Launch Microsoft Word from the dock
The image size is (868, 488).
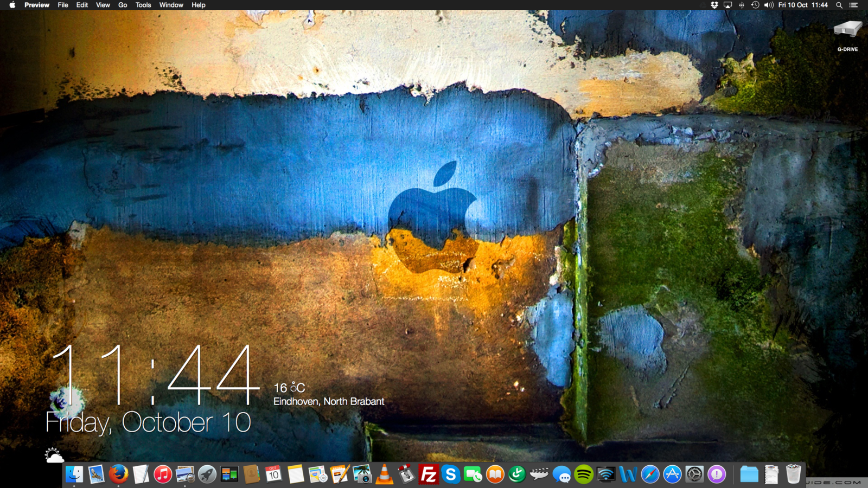click(x=628, y=474)
